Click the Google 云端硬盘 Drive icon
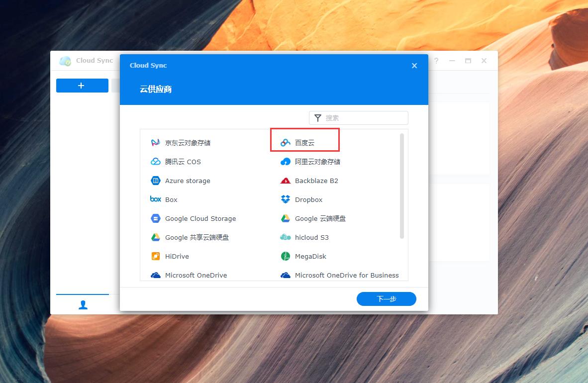 tap(286, 218)
